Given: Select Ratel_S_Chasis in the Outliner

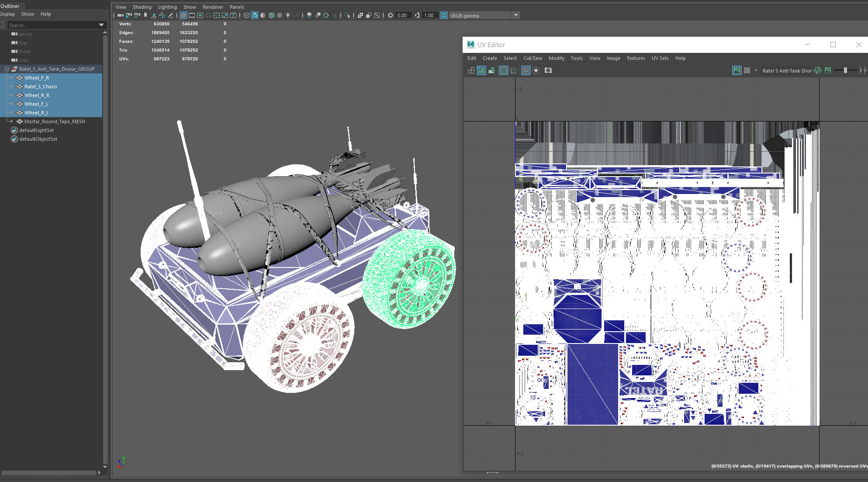Looking at the screenshot, I should pyautogui.click(x=41, y=87).
